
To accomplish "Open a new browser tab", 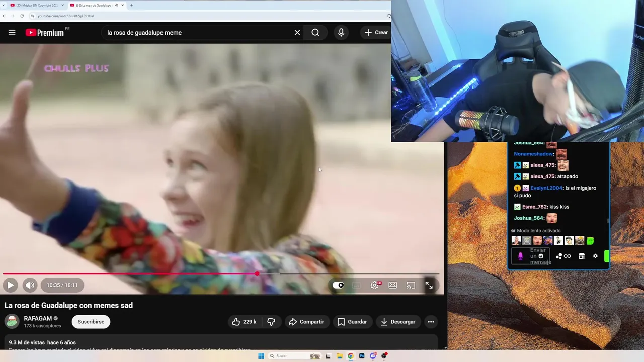I will point(132,5).
